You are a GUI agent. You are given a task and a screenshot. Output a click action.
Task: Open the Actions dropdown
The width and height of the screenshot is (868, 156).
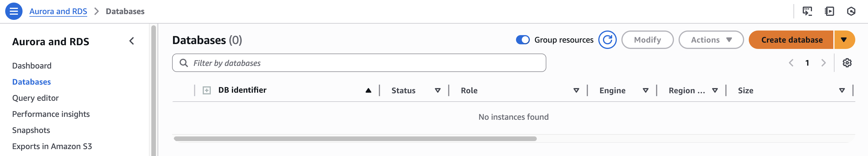[x=711, y=40]
